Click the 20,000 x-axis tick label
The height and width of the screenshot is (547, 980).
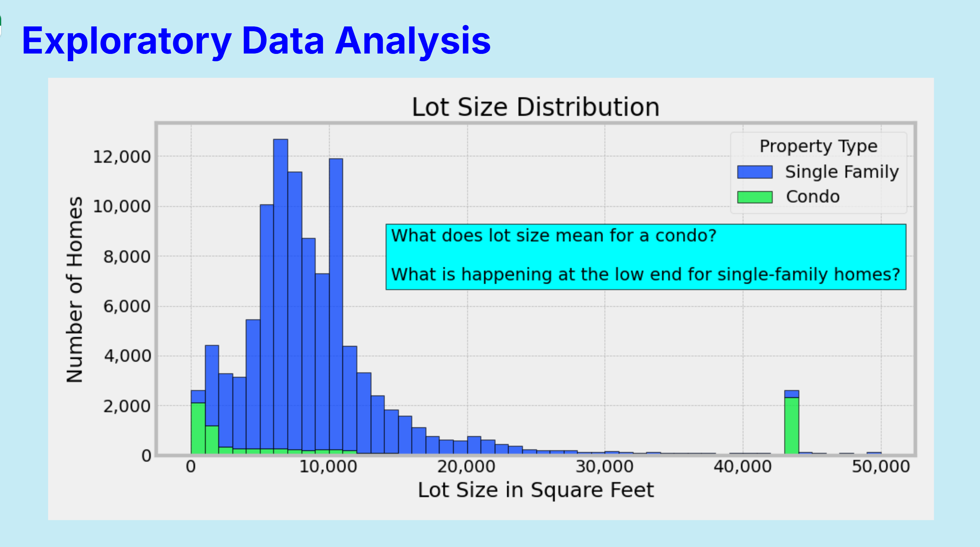pos(466,466)
